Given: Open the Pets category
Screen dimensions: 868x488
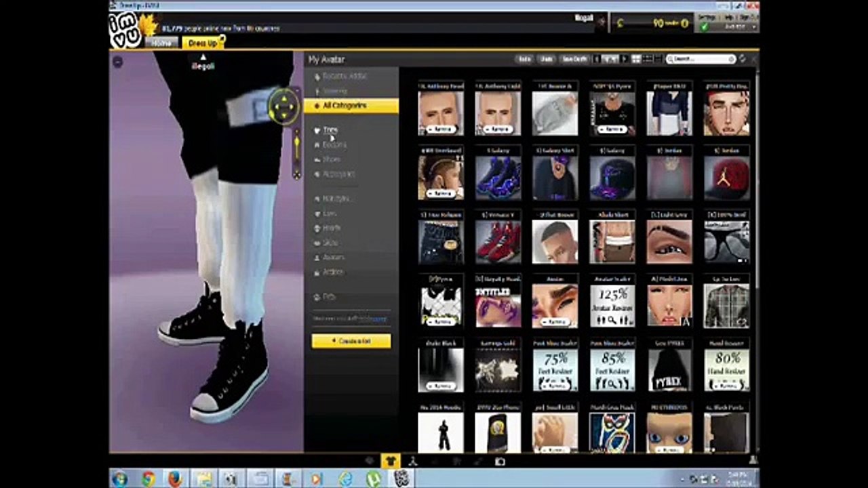Looking at the screenshot, I should coord(329,297).
